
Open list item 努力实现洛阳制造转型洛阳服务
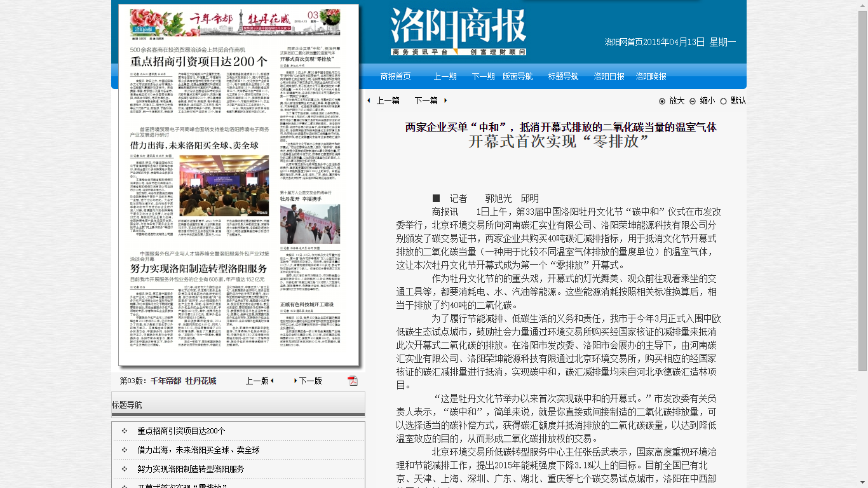point(191,469)
